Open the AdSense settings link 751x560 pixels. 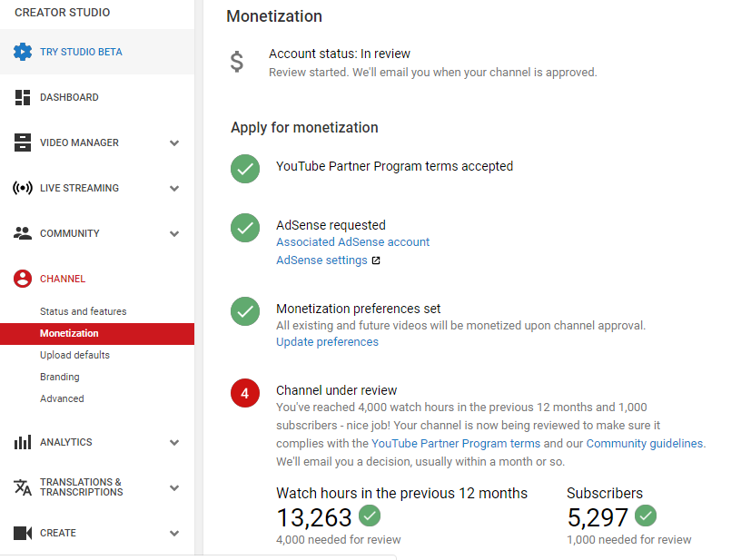(321, 260)
